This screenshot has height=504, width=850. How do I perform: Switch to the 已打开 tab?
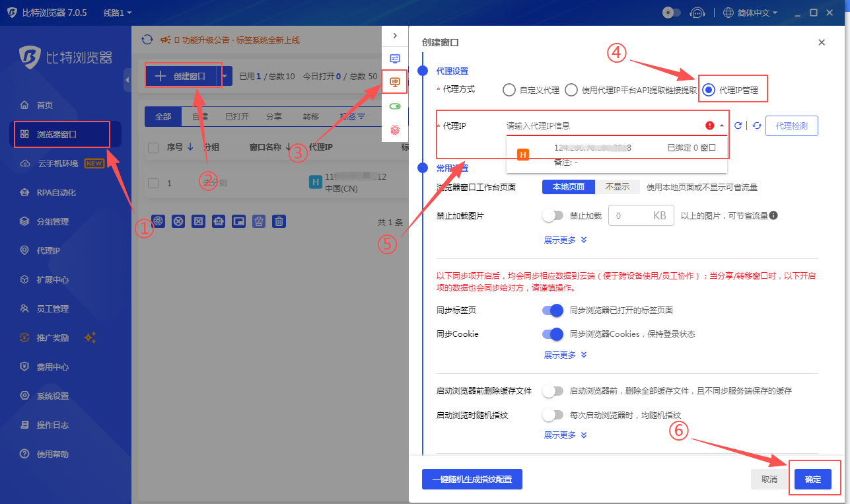pos(238,116)
